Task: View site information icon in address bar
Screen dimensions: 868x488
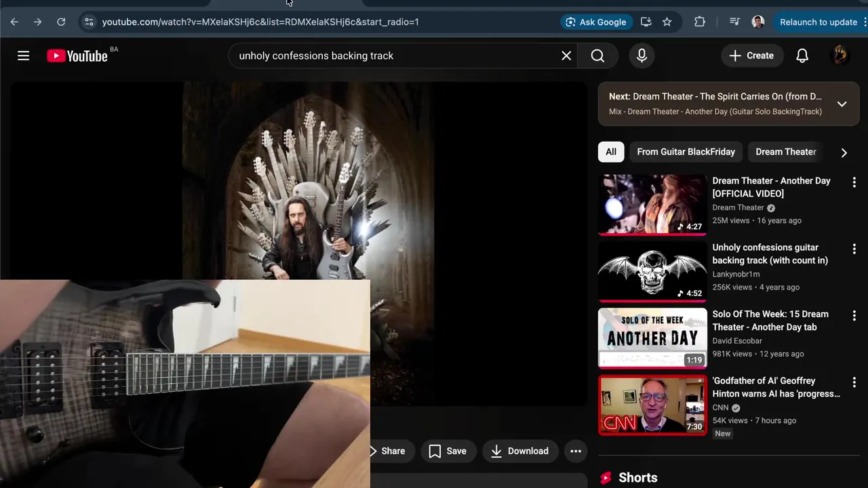Action: point(88,22)
